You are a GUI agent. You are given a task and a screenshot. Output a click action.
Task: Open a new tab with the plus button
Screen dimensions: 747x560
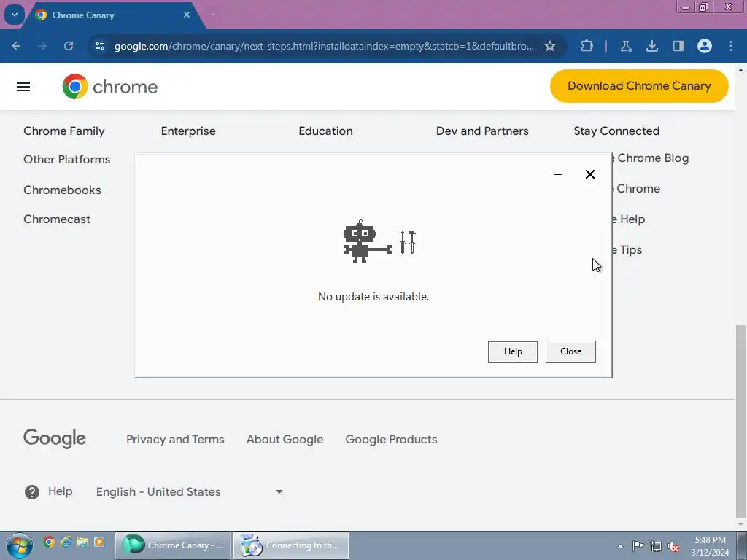point(212,15)
